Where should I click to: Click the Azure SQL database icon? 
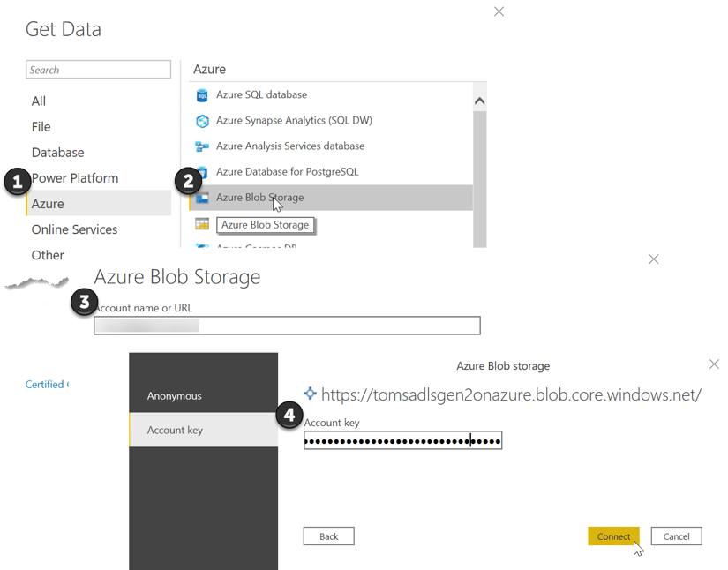point(202,95)
